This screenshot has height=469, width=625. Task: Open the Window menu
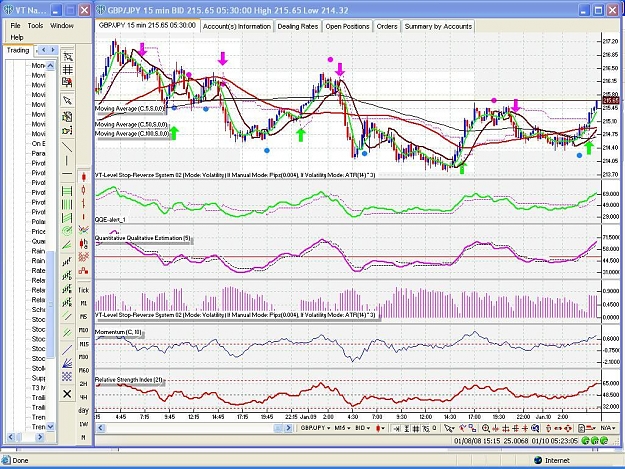(62, 26)
